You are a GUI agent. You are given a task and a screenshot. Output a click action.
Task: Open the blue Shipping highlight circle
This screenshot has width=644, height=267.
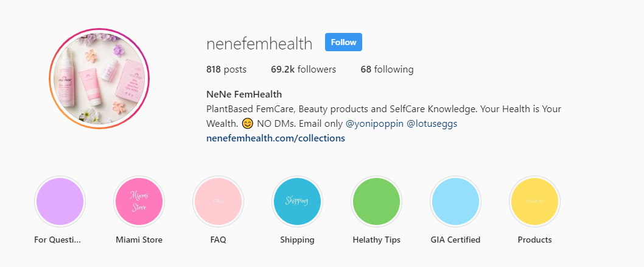pos(297,201)
